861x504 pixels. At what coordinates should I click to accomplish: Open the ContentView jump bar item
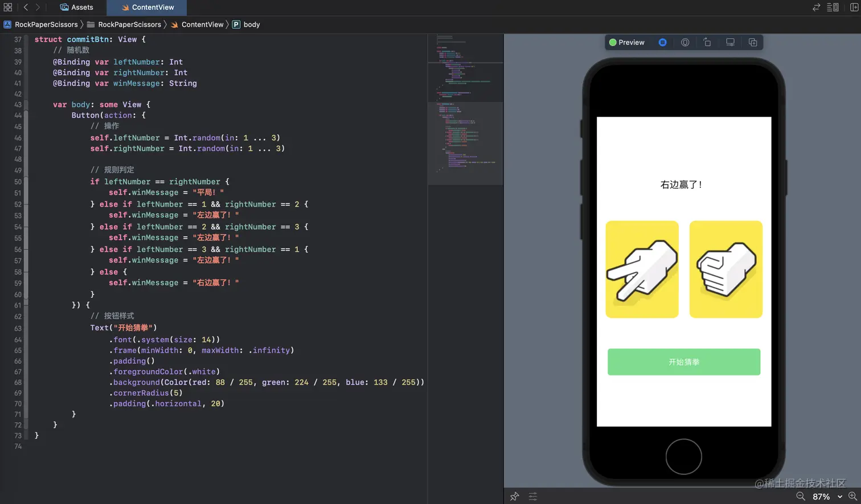pyautogui.click(x=197, y=24)
